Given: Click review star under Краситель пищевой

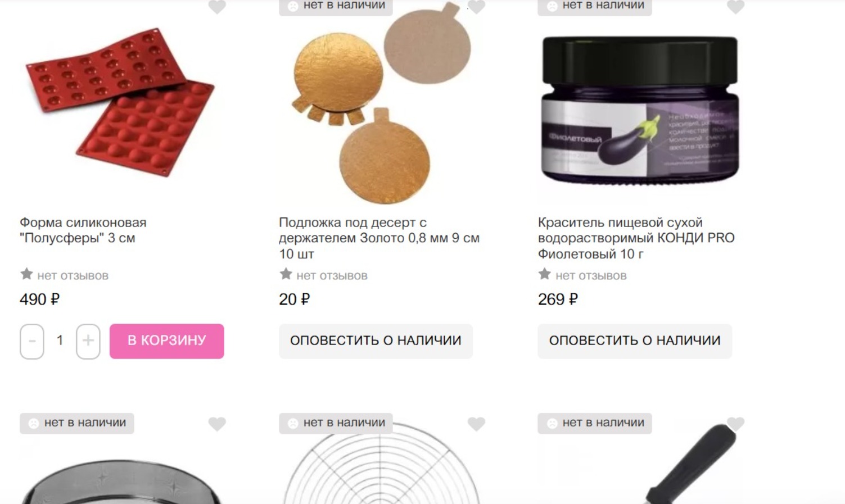Looking at the screenshot, I should point(544,274).
